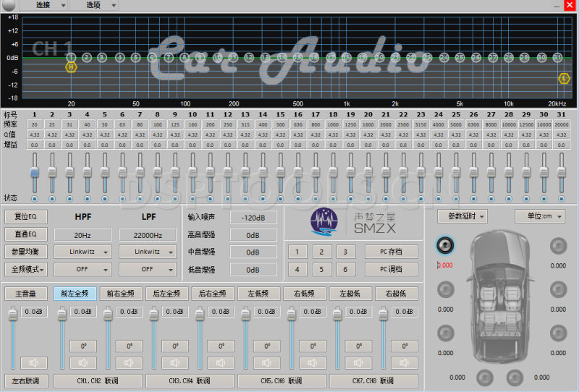Click the 复位EQ reset button

(x=25, y=216)
